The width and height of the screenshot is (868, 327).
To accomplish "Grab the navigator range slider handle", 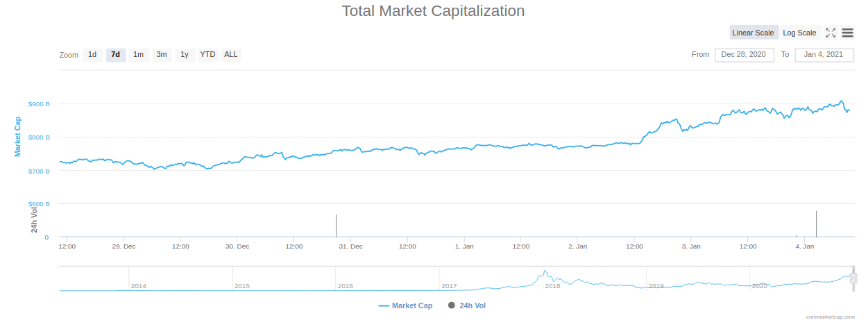I will pos(853,278).
